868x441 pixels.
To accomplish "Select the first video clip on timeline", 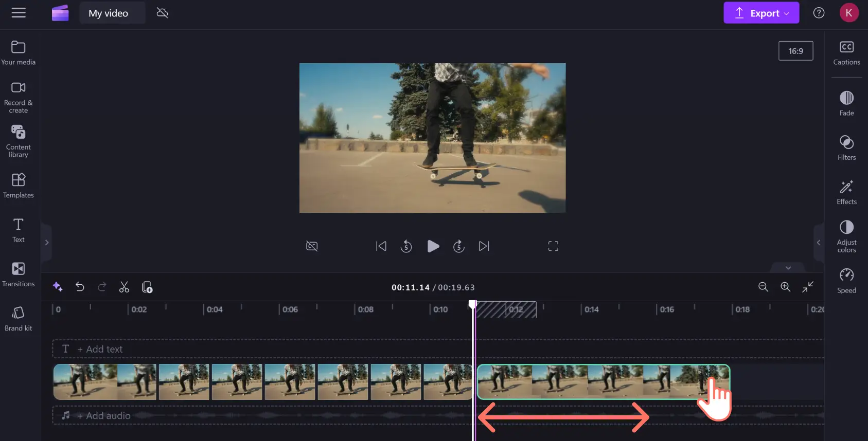I will pyautogui.click(x=262, y=382).
